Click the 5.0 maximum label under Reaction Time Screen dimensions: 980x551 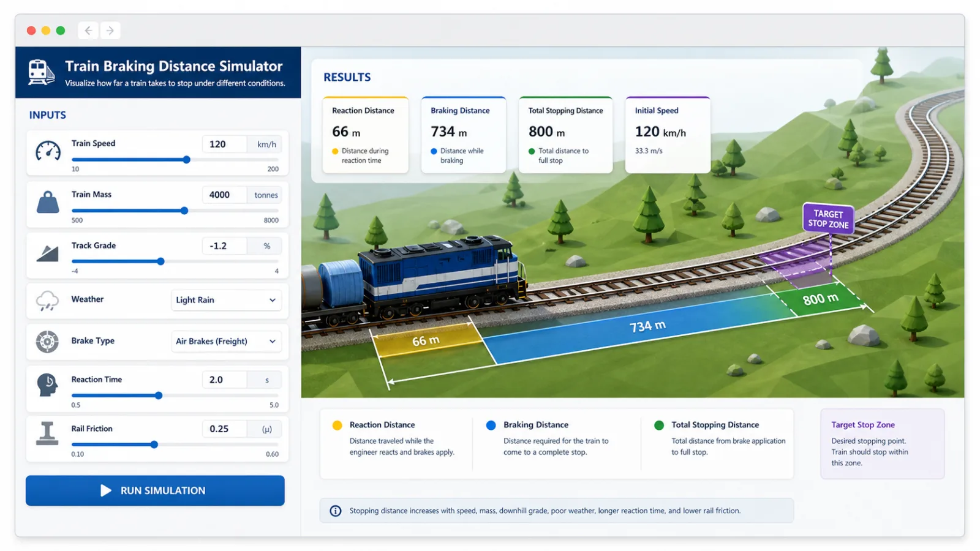[274, 405]
